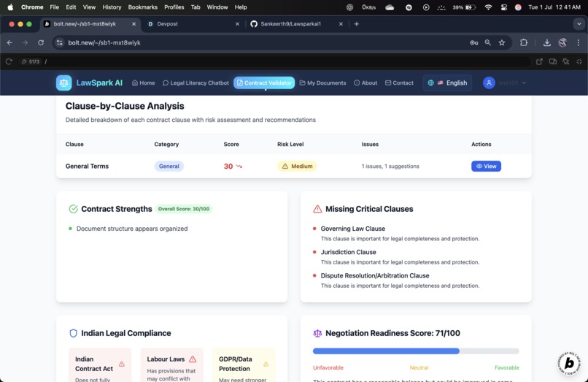This screenshot has width=588, height=382.
Task: Click the LawSpark AI scales logo
Action: tap(63, 83)
